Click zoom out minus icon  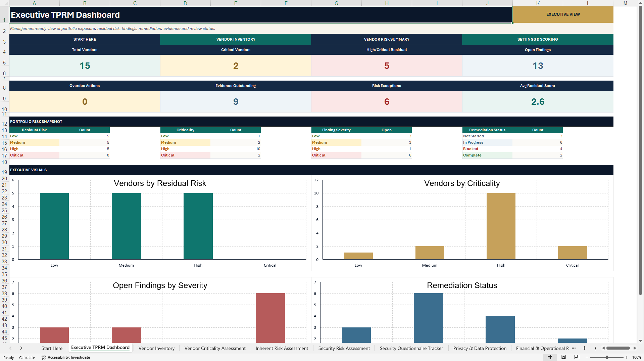pyautogui.click(x=587, y=357)
